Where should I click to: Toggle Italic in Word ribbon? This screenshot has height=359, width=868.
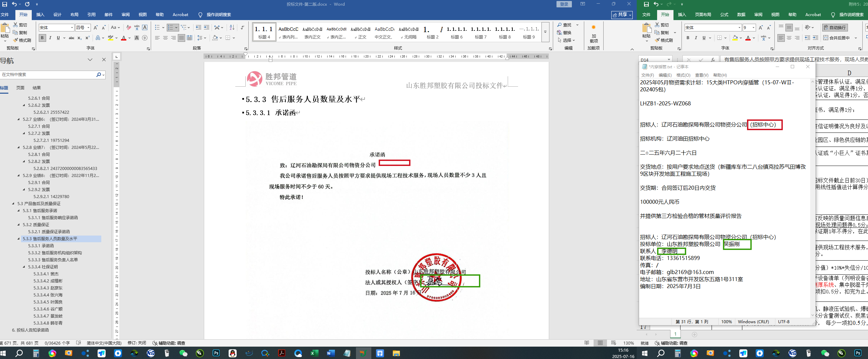coord(50,38)
